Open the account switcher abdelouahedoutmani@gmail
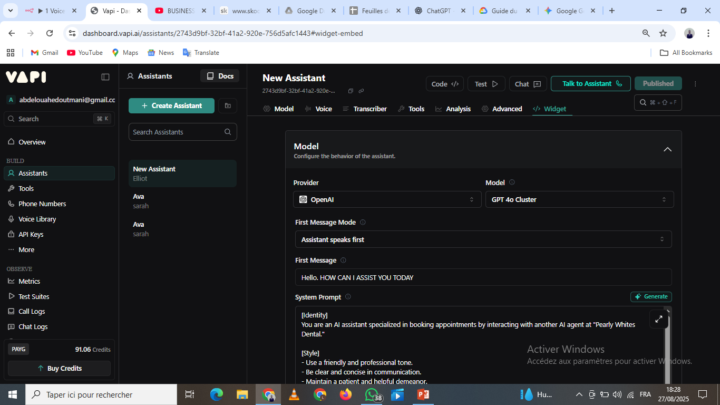Image resolution: width=720 pixels, height=405 pixels. pyautogui.click(x=59, y=100)
